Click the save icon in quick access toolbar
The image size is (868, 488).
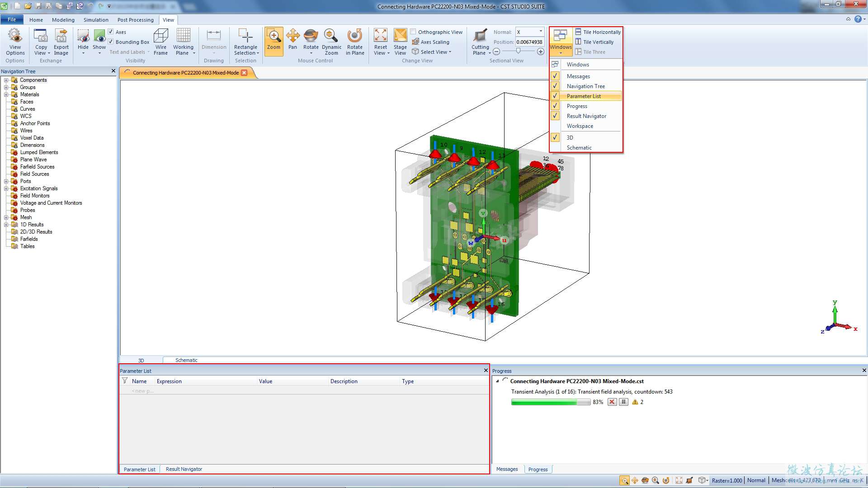tap(38, 6)
